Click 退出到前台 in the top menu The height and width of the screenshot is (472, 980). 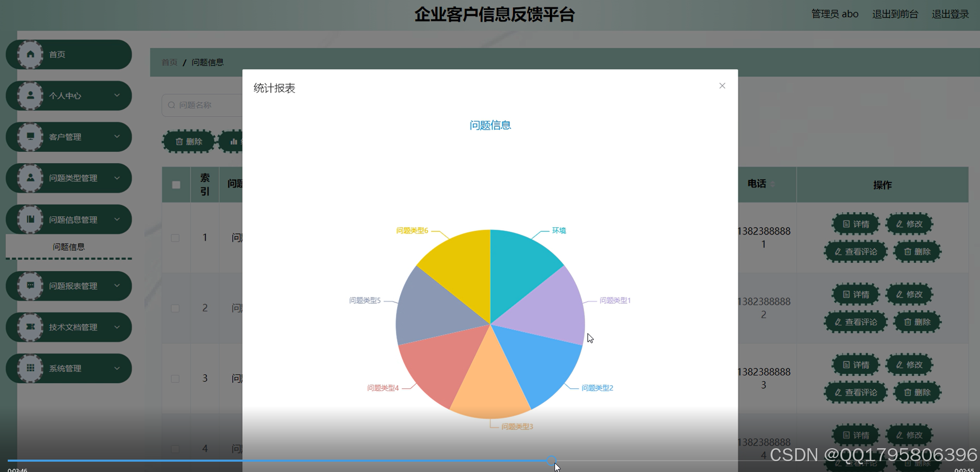(895, 13)
